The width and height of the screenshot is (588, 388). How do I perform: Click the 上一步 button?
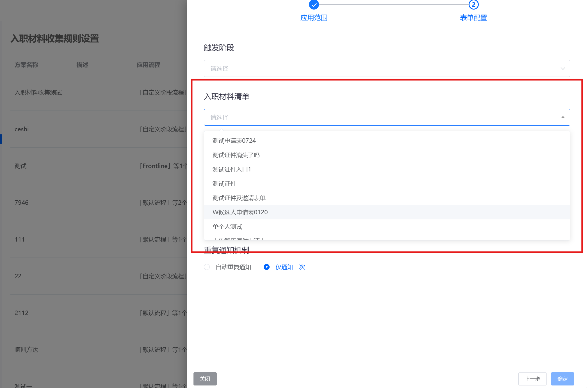532,379
